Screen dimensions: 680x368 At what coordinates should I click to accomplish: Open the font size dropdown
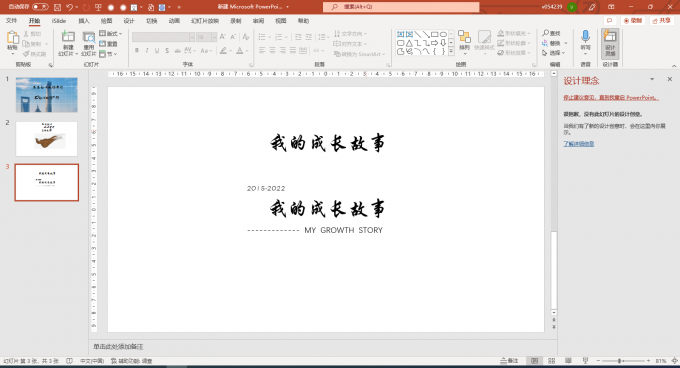coord(214,37)
